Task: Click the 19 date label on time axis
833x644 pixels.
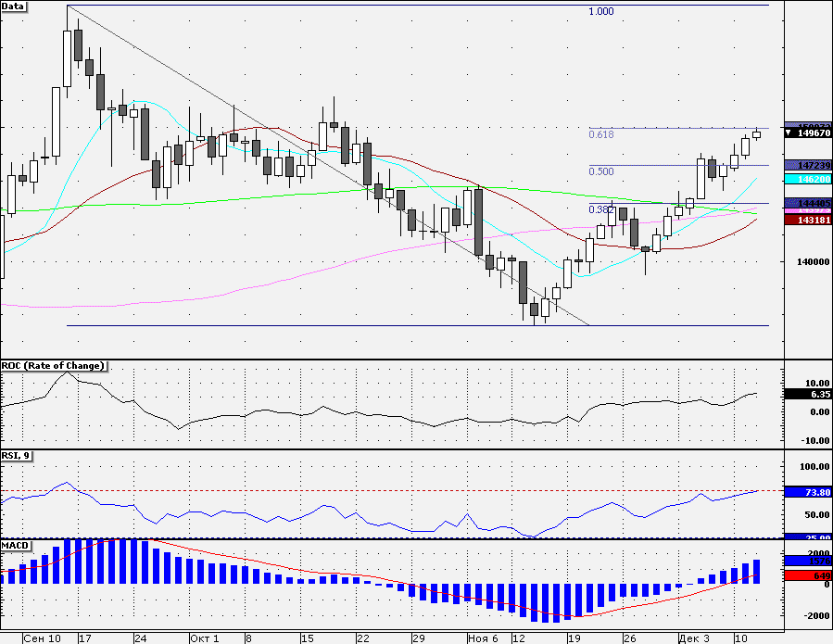Action: point(574,638)
